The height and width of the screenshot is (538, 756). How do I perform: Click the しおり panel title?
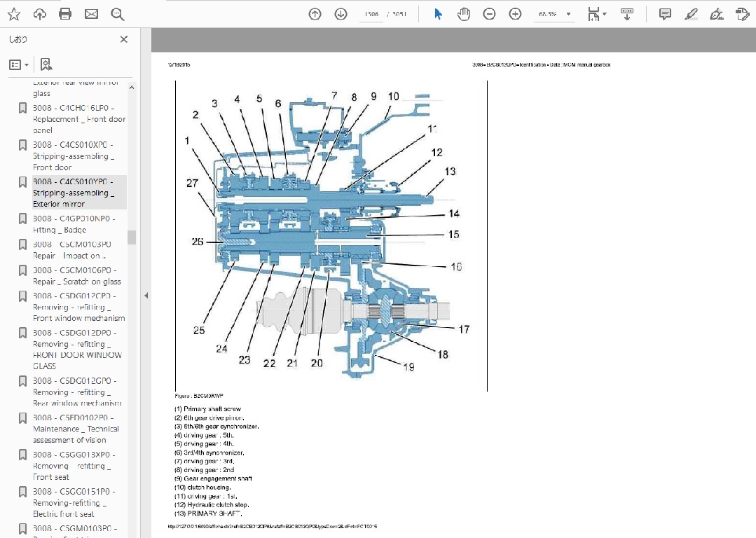(18, 39)
